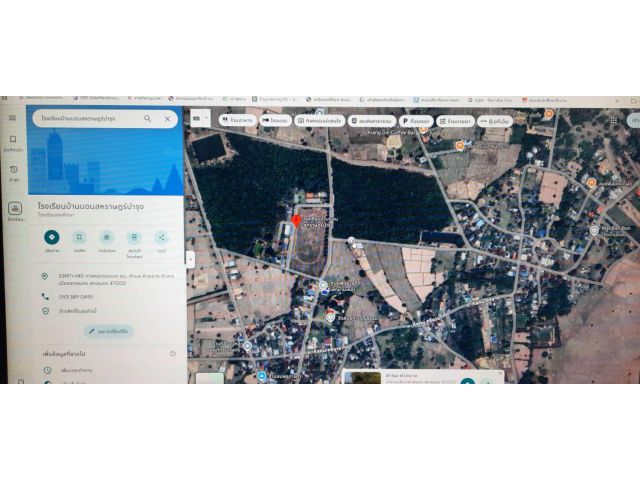Image resolution: width=640 pixels, height=480 pixels.
Task: Clear the search box with X
Action: (167, 119)
